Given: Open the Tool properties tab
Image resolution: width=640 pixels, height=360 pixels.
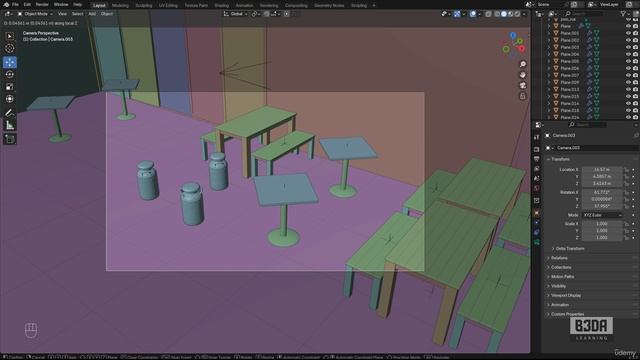Looking at the screenshot, I should click(537, 137).
